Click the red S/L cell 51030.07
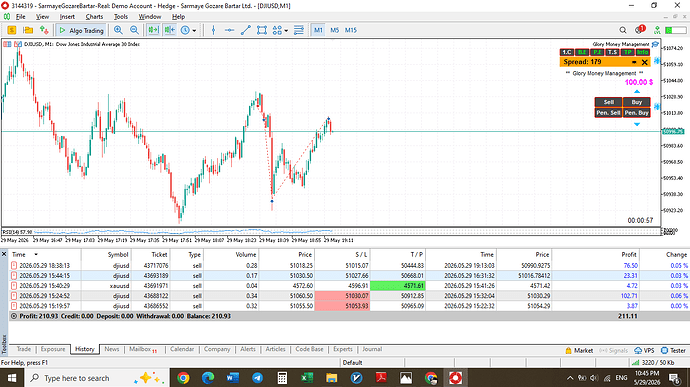This screenshot has width=690, height=387. (342, 296)
